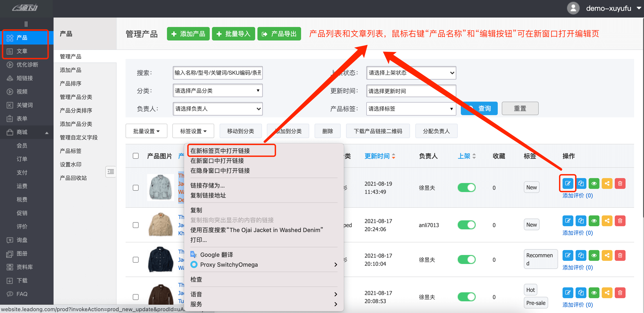The width and height of the screenshot is (644, 313).
Task: Click the blue edit icon in first product row
Action: click(567, 183)
